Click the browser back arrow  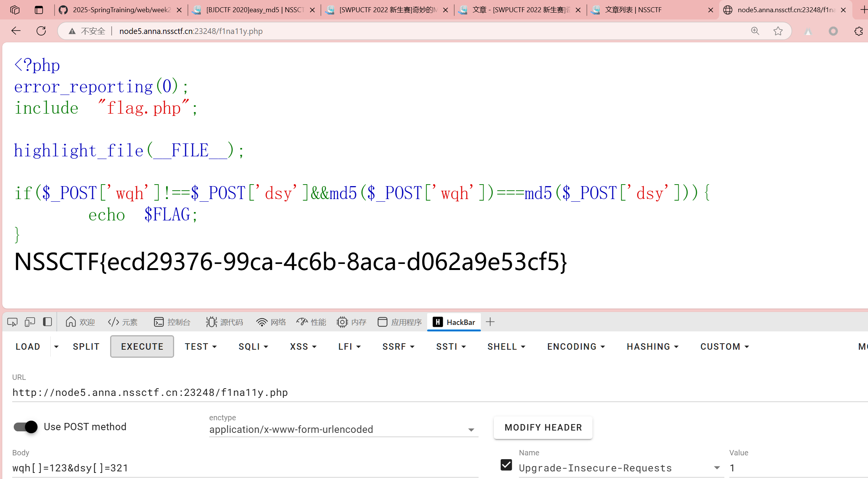pos(16,31)
